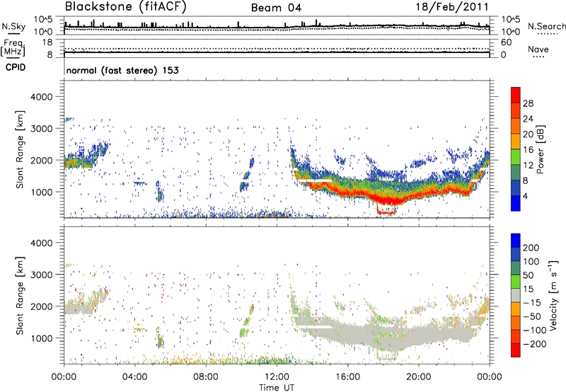Click the "-200" tick on Velocity colorbar
The height and width of the screenshot is (392, 566).
coord(535,344)
